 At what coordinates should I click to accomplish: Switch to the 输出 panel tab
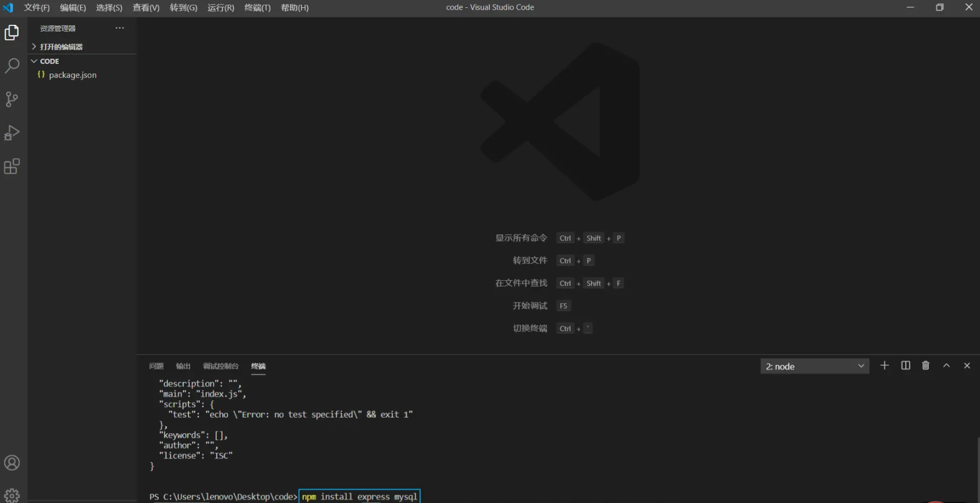coord(183,366)
